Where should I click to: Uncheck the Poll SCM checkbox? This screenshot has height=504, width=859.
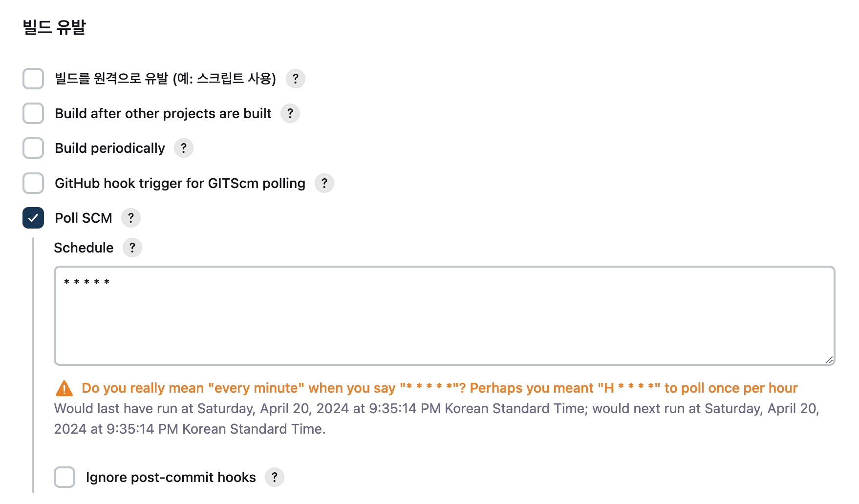(33, 218)
